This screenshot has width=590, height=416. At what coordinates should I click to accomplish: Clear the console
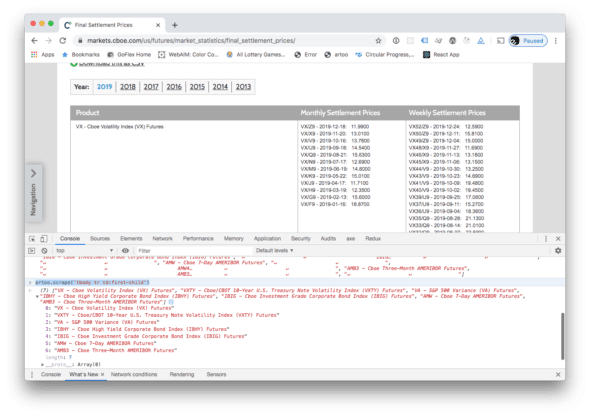coord(44,251)
